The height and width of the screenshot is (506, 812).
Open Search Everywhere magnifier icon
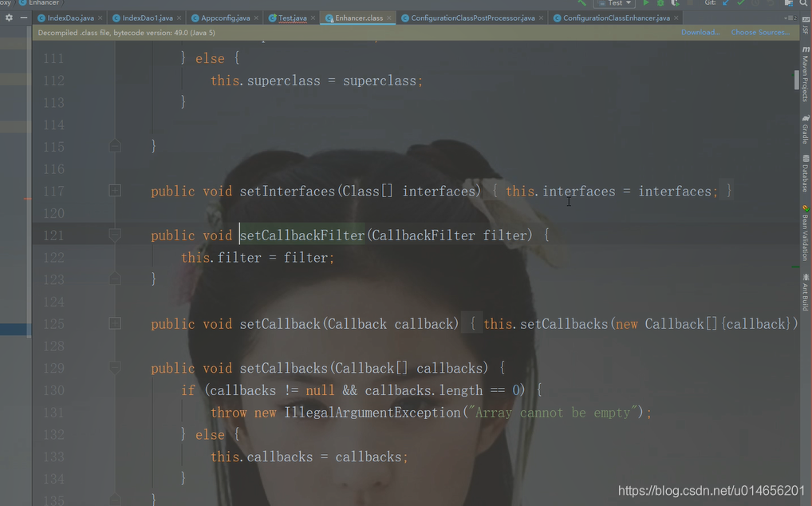tap(804, 3)
